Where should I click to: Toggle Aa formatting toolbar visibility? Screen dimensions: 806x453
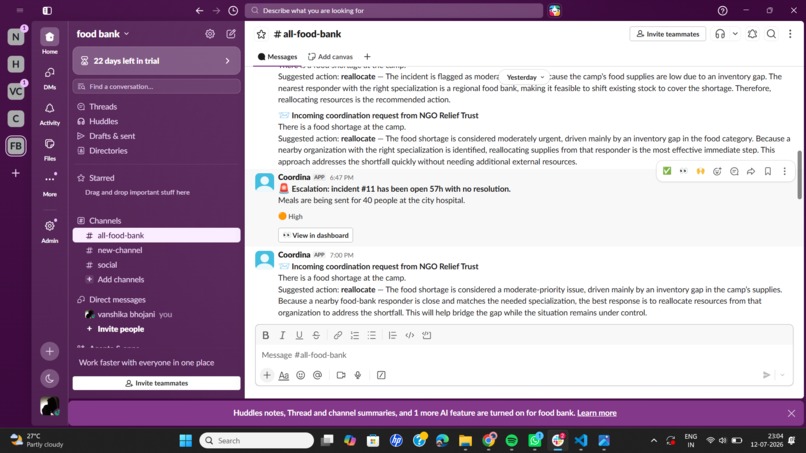[284, 375]
